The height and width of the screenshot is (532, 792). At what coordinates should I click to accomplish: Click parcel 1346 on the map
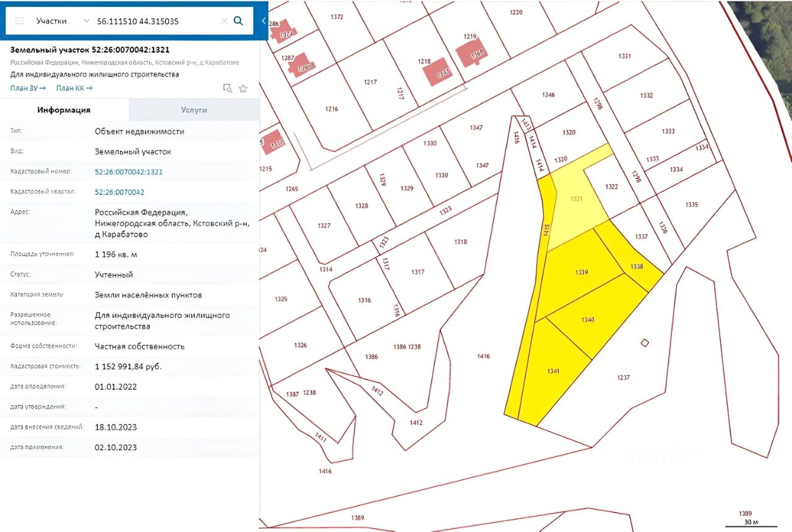pyautogui.click(x=548, y=95)
